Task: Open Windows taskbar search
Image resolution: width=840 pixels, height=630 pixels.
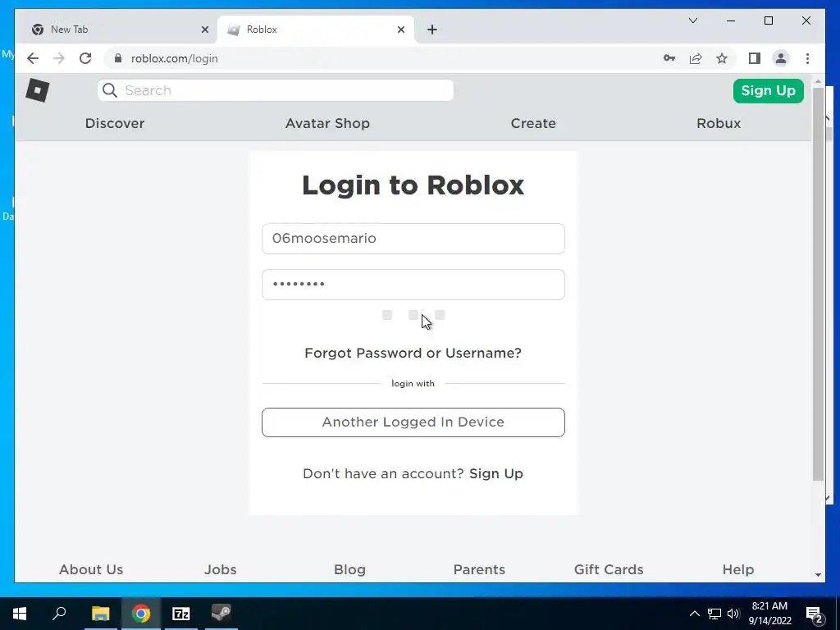Action: click(x=59, y=613)
